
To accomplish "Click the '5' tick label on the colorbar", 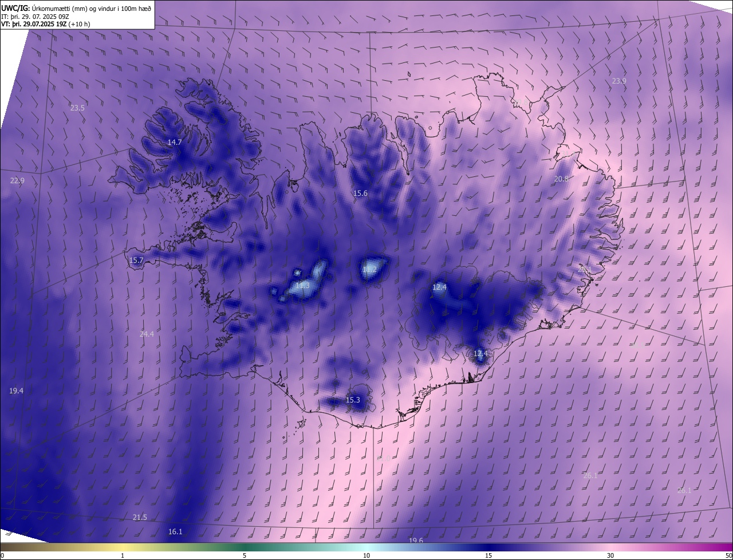I will click(245, 555).
